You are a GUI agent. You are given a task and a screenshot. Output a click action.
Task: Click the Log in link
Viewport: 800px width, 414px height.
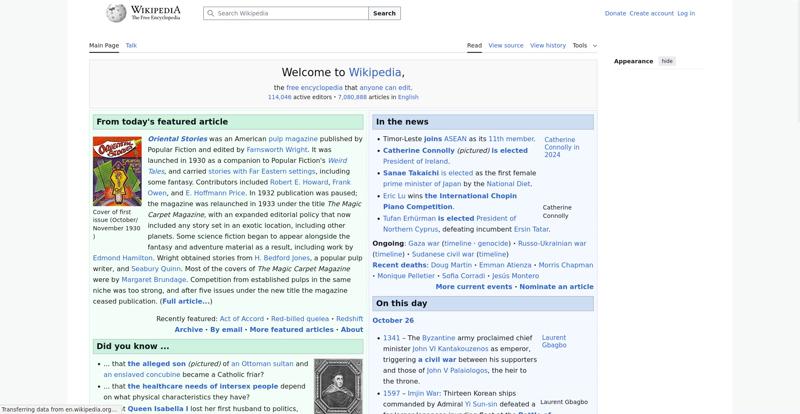coord(686,14)
